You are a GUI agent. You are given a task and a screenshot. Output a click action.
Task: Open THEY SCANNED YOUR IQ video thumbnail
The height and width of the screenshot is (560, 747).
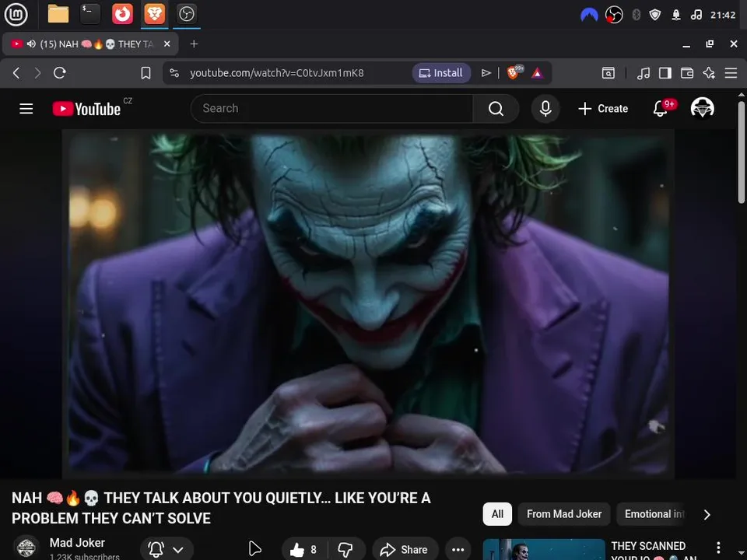coord(544,550)
